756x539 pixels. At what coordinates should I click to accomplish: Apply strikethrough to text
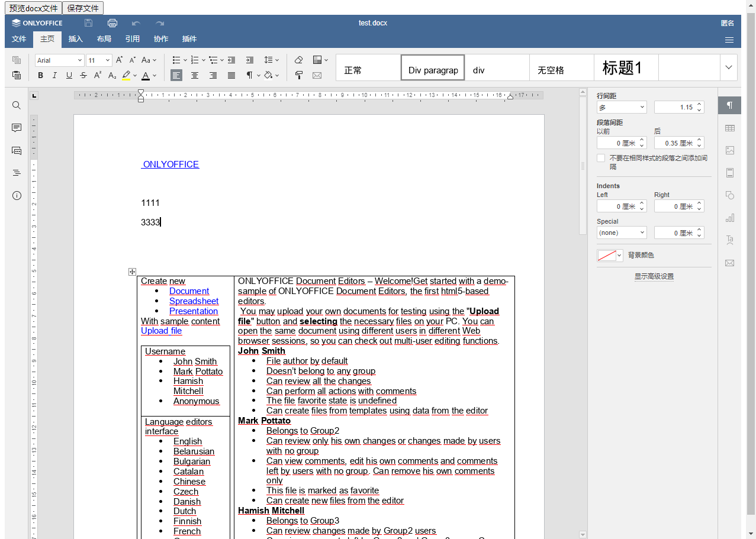[x=83, y=75]
